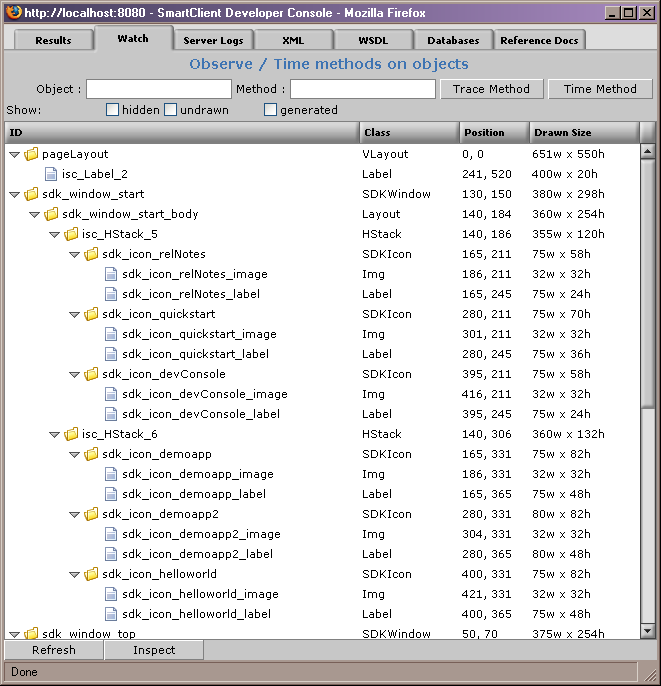Image resolution: width=661 pixels, height=686 pixels.
Task: Collapse the sdk_icon_demoapp node
Action: coord(75,455)
